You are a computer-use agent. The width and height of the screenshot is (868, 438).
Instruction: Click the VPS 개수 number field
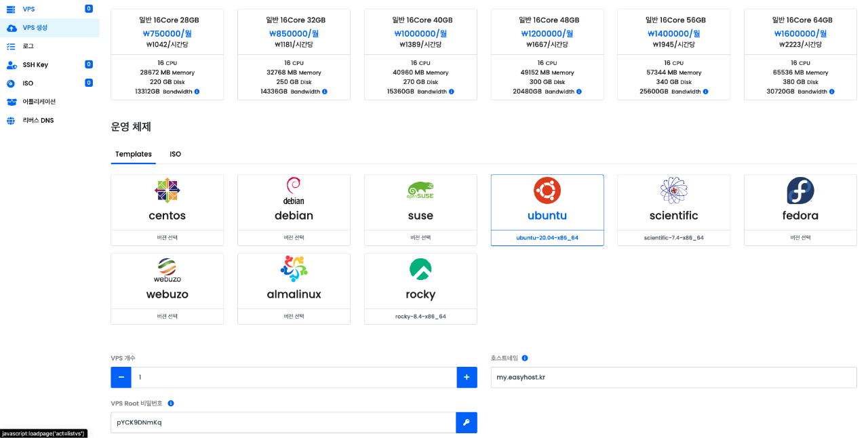click(294, 378)
